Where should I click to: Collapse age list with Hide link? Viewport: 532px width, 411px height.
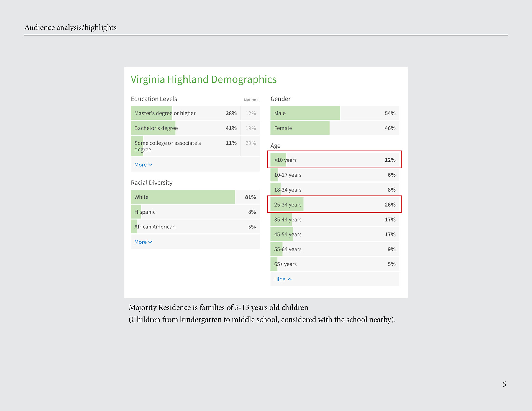tap(283, 279)
